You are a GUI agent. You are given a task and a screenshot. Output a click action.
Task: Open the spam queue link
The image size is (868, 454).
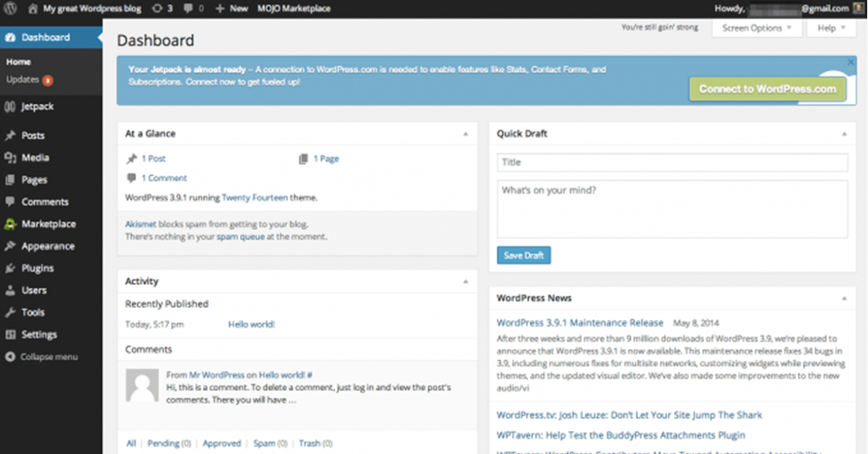coord(240,236)
